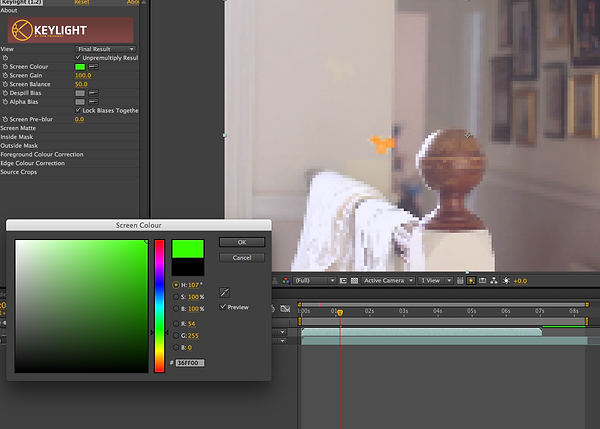
Task: Select the blue radio button below G
Action: coord(176,347)
